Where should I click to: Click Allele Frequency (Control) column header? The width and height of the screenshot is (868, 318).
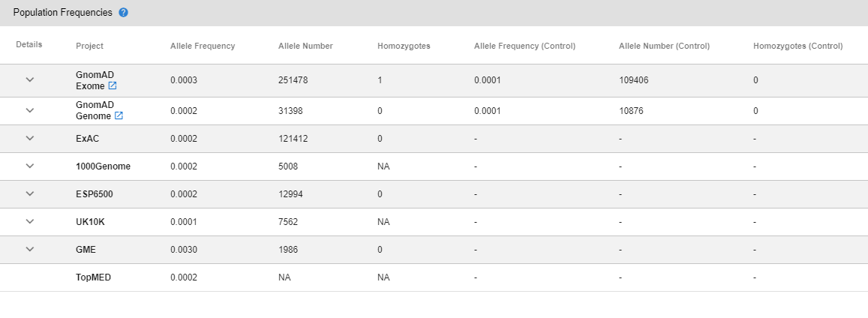pos(524,46)
